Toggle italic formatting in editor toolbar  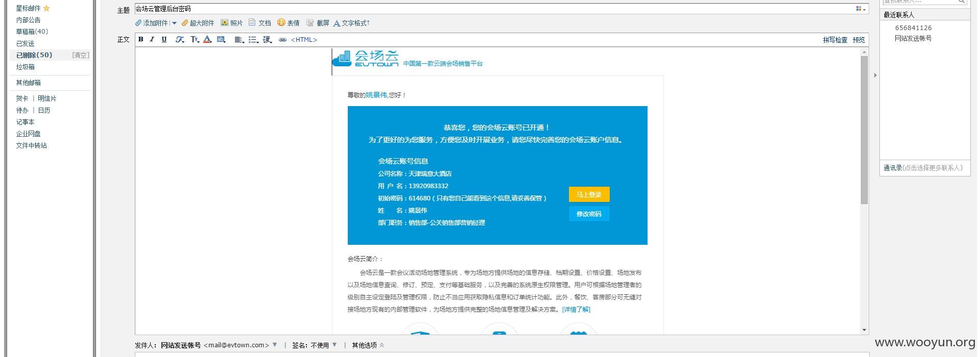(152, 39)
